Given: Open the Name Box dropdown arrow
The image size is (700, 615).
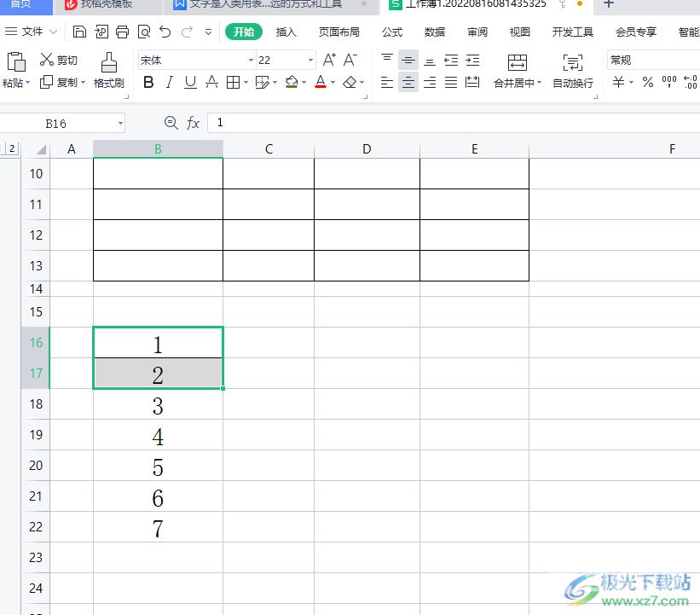Looking at the screenshot, I should 120,124.
